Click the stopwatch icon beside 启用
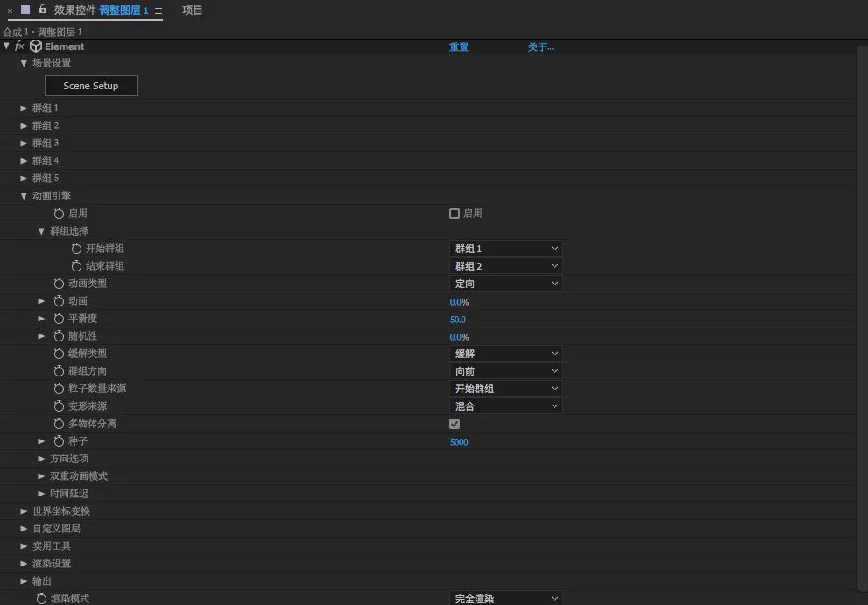 pos(60,214)
